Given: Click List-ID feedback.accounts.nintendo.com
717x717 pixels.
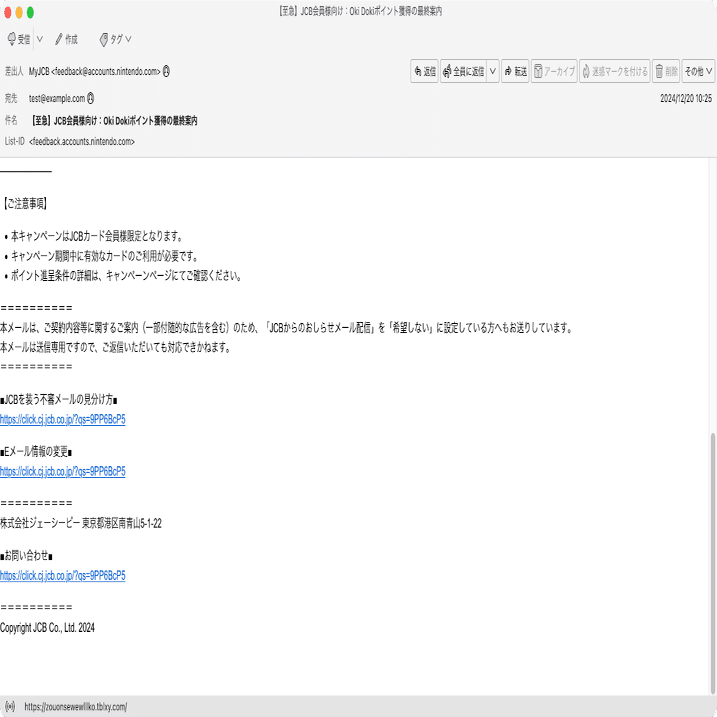Looking at the screenshot, I should [x=82, y=142].
